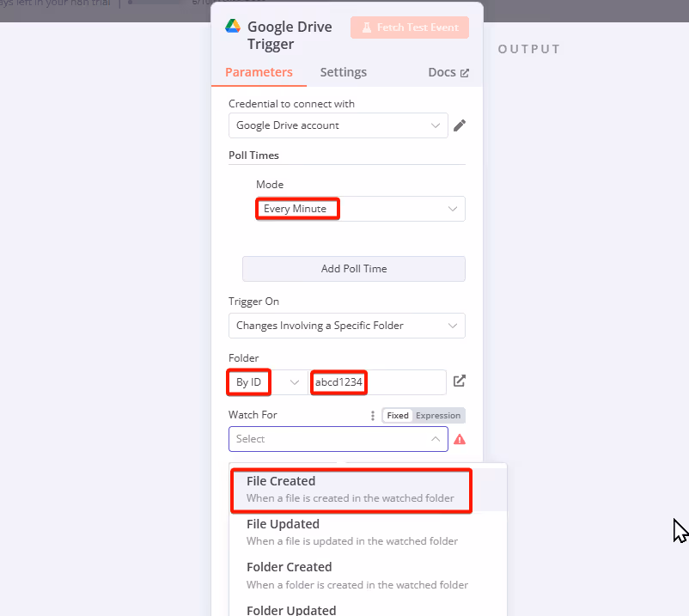
Task: Choose the File Updated option
Action: pos(369,533)
